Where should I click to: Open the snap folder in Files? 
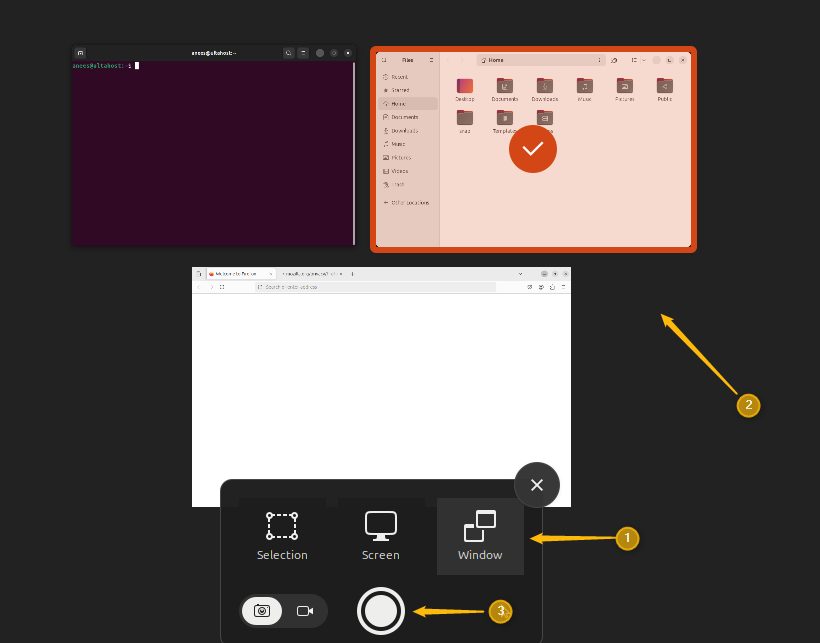coord(464,122)
